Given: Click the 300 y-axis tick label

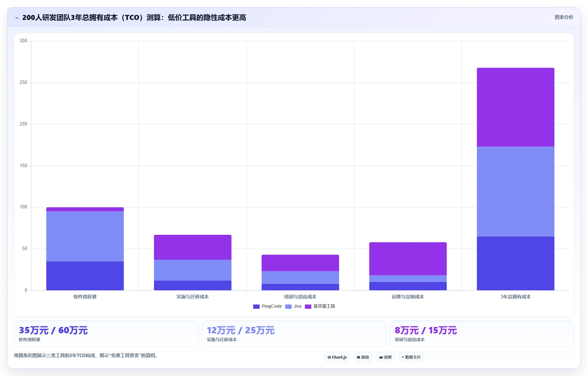Looking at the screenshot, I should [x=24, y=41].
